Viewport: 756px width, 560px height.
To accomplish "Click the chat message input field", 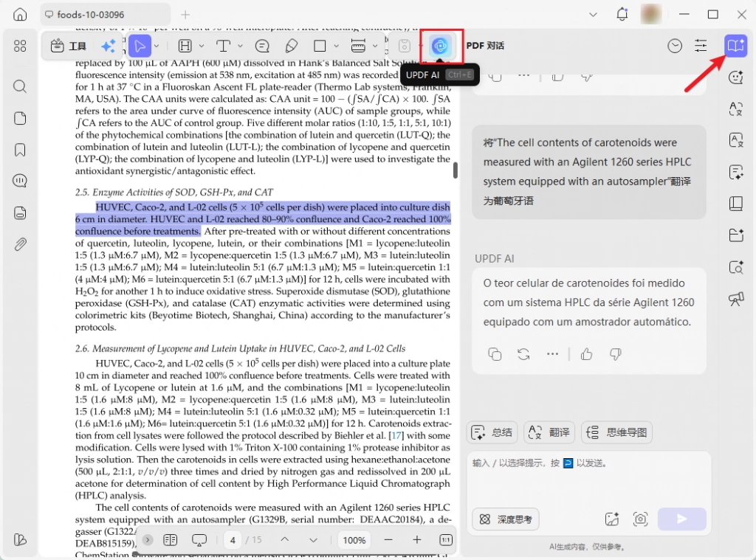I will pos(588,479).
